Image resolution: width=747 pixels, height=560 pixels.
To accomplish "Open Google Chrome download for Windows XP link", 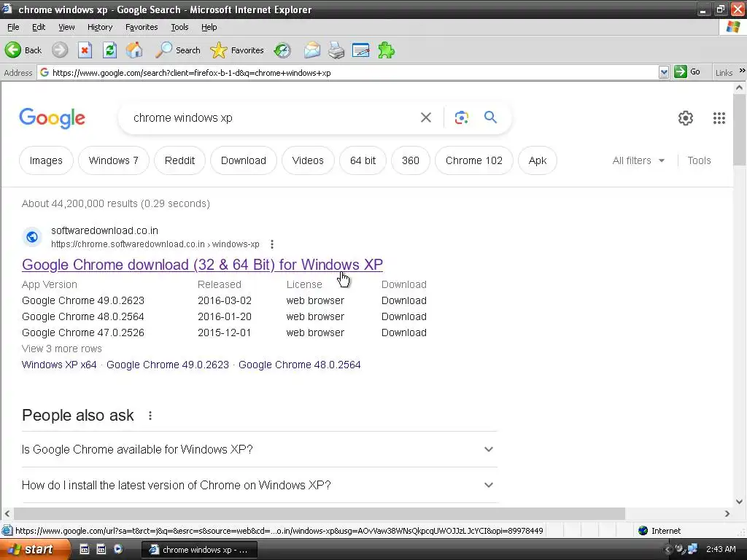I will tap(203, 264).
